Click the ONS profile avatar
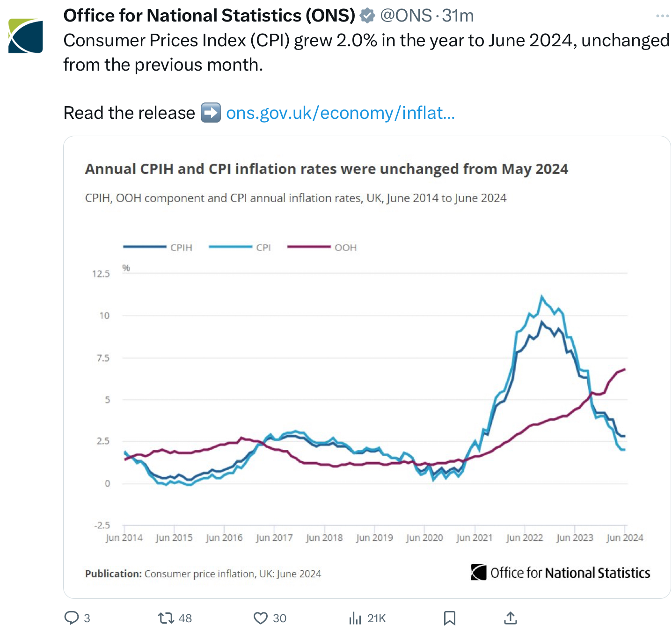 click(x=26, y=35)
